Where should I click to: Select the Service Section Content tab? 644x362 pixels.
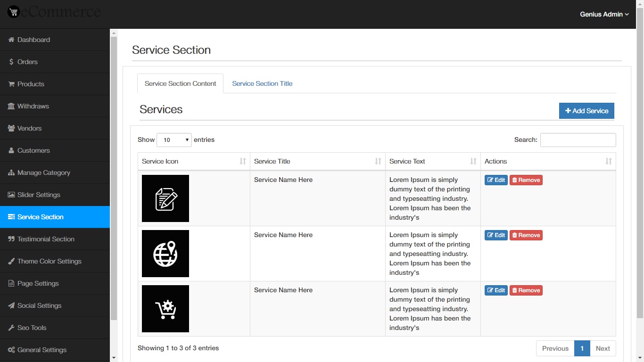click(180, 83)
